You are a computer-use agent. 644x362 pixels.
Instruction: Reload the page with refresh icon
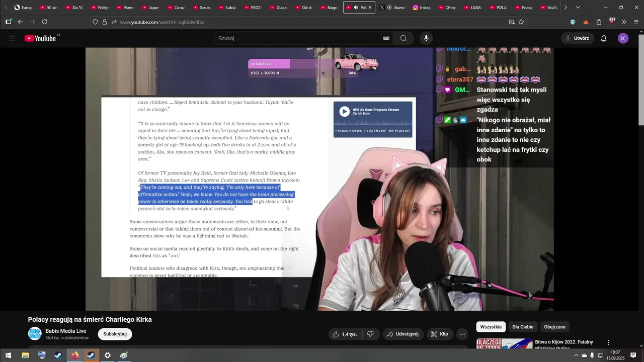[45, 22]
